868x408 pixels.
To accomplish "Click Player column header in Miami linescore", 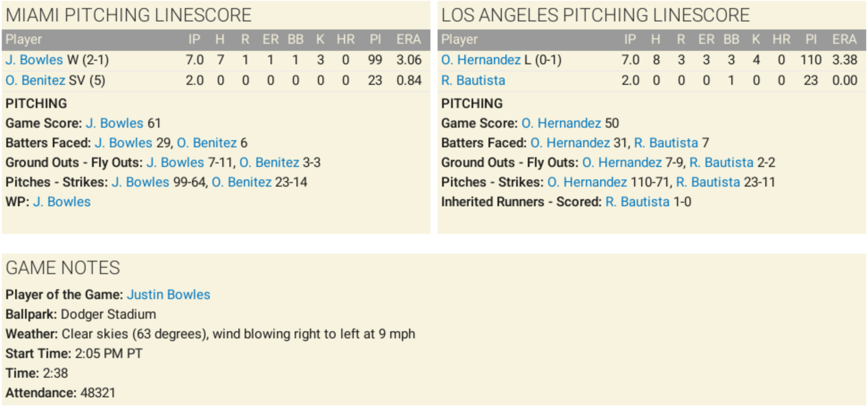I will tap(24, 40).
